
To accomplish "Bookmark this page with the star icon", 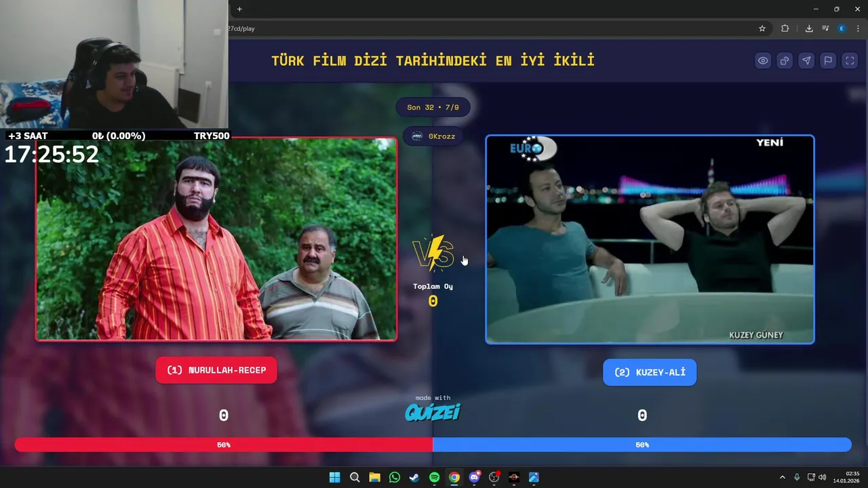I will point(762,28).
